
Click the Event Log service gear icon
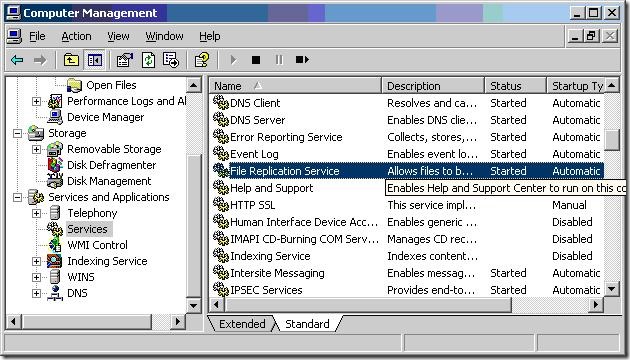pos(221,154)
